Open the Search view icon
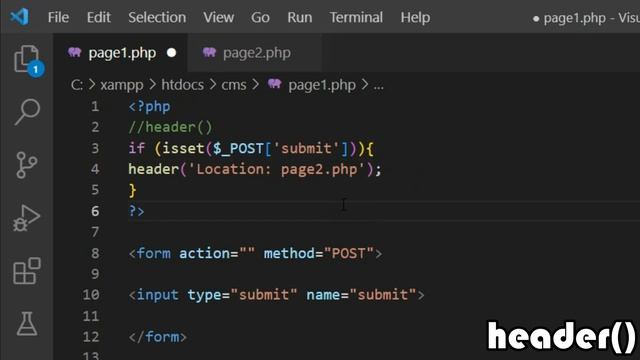Viewport: 640px width, 360px height. coord(27,111)
